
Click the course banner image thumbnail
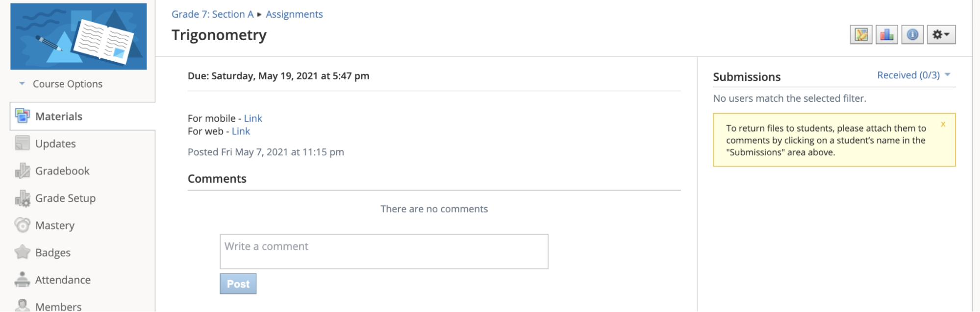78,36
